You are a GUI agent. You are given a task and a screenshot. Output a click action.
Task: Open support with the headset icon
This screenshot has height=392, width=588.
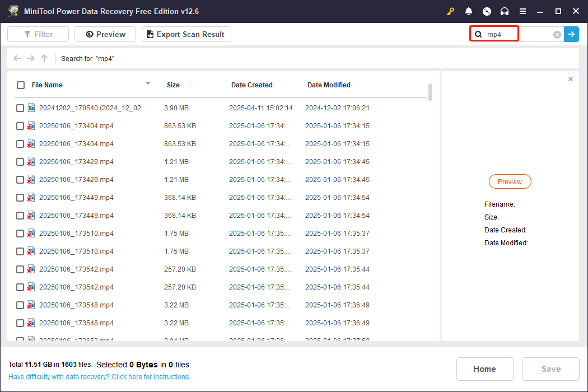(505, 11)
